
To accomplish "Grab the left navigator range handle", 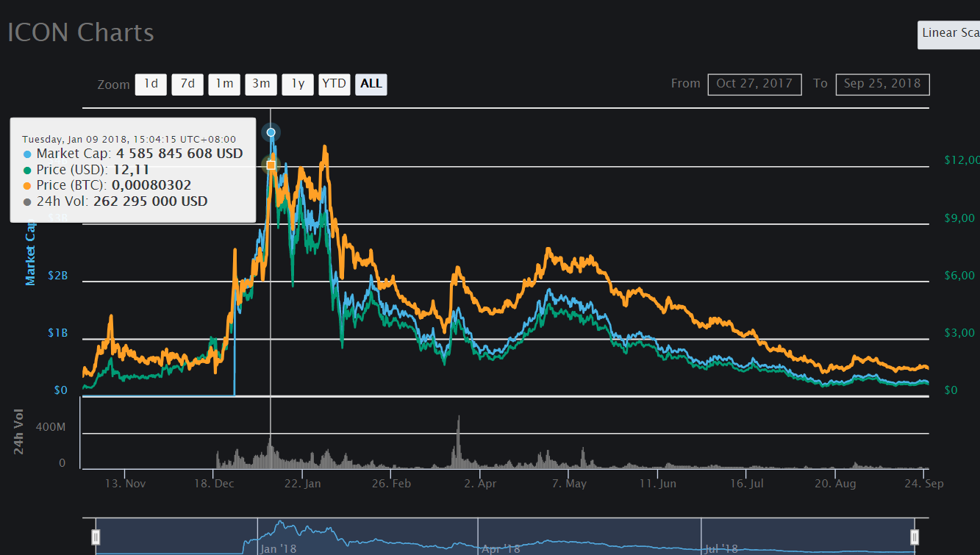I will (x=96, y=537).
